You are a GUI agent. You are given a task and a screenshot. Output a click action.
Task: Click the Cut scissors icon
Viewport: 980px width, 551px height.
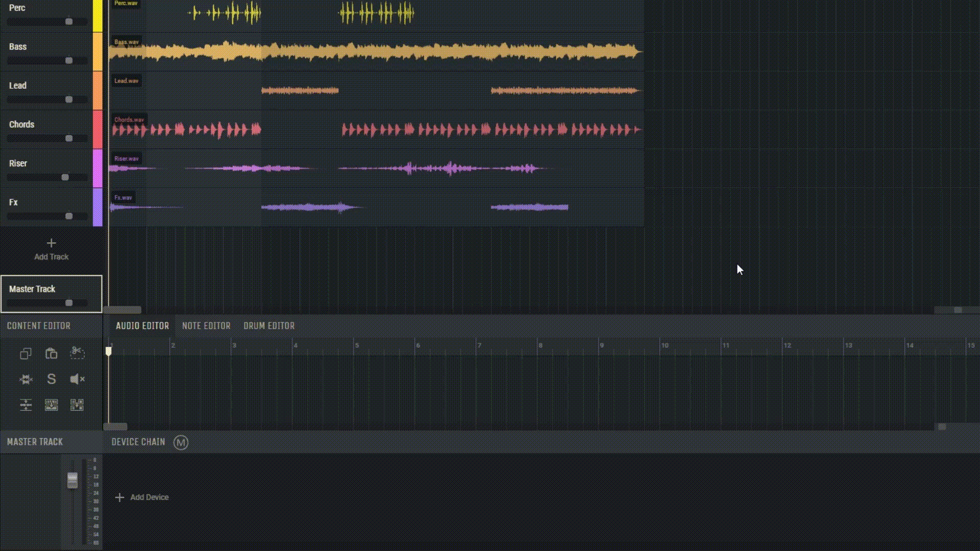[77, 353]
